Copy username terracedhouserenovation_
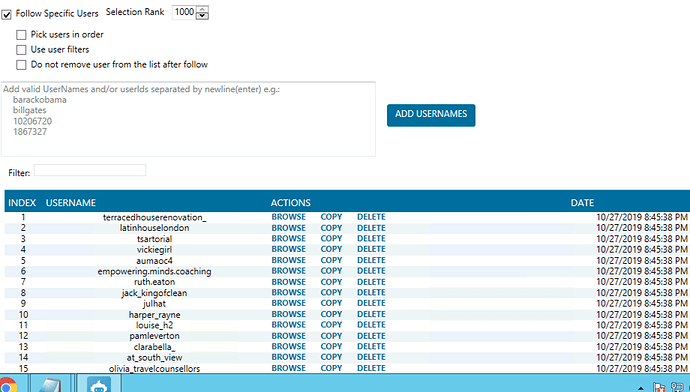Viewport: 690px width, 392px height. tap(331, 217)
